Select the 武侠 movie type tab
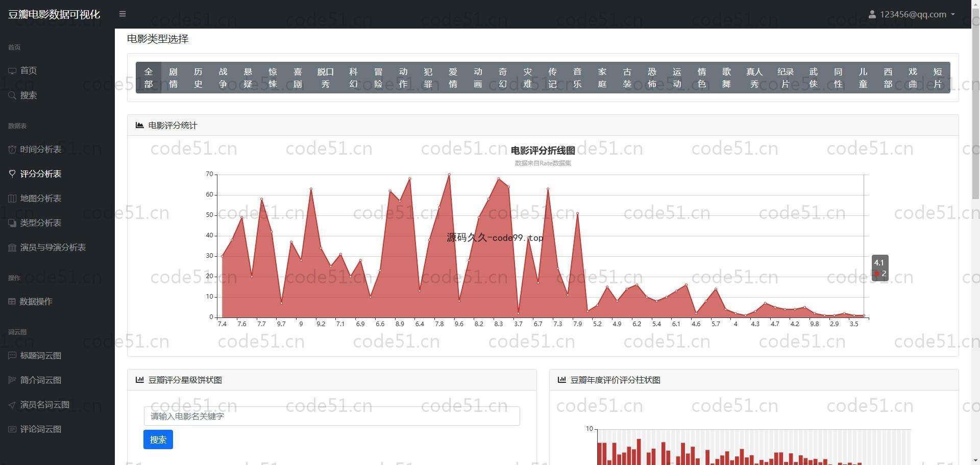This screenshot has width=980, height=465. pos(814,78)
